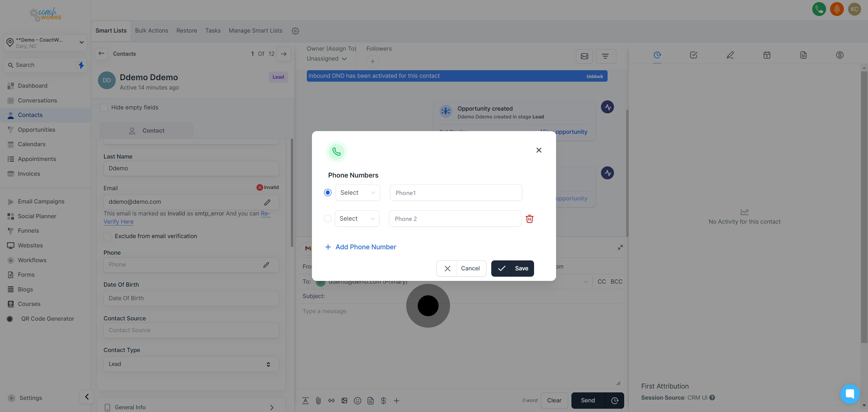Screen dimensions: 868x412
Task: Select the Phone 2 radio button
Action: coord(328,219)
